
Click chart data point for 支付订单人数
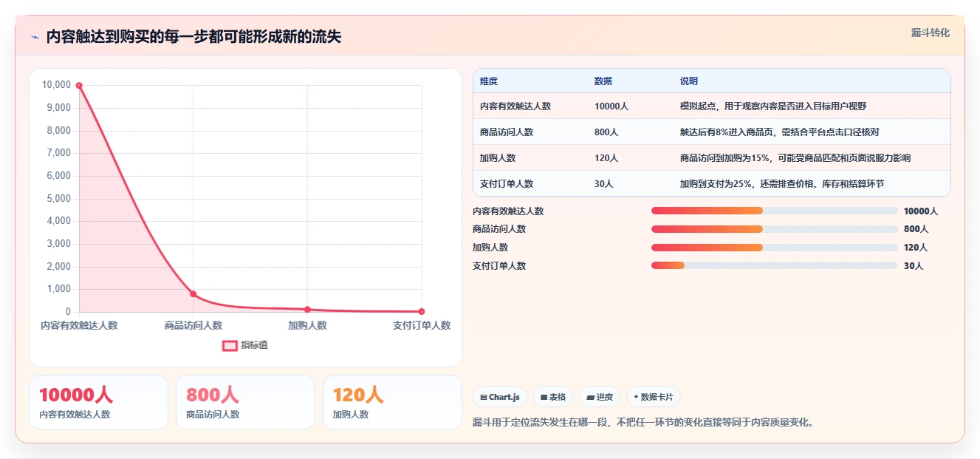tap(422, 312)
